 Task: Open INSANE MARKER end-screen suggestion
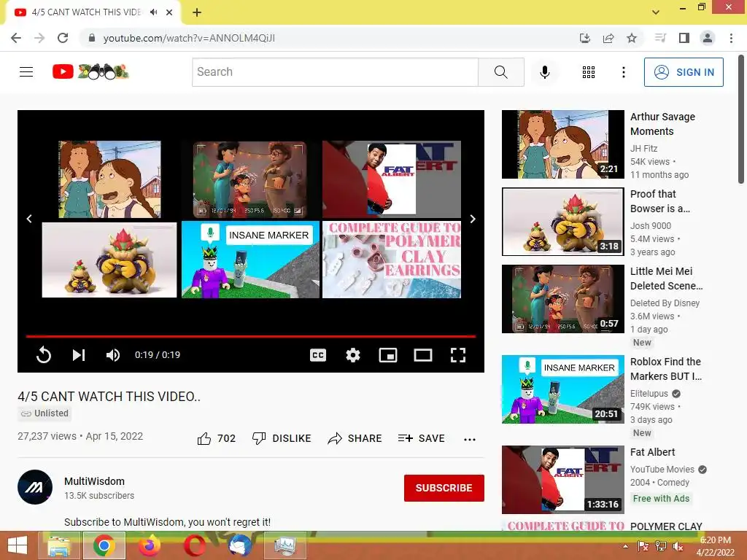pos(251,260)
